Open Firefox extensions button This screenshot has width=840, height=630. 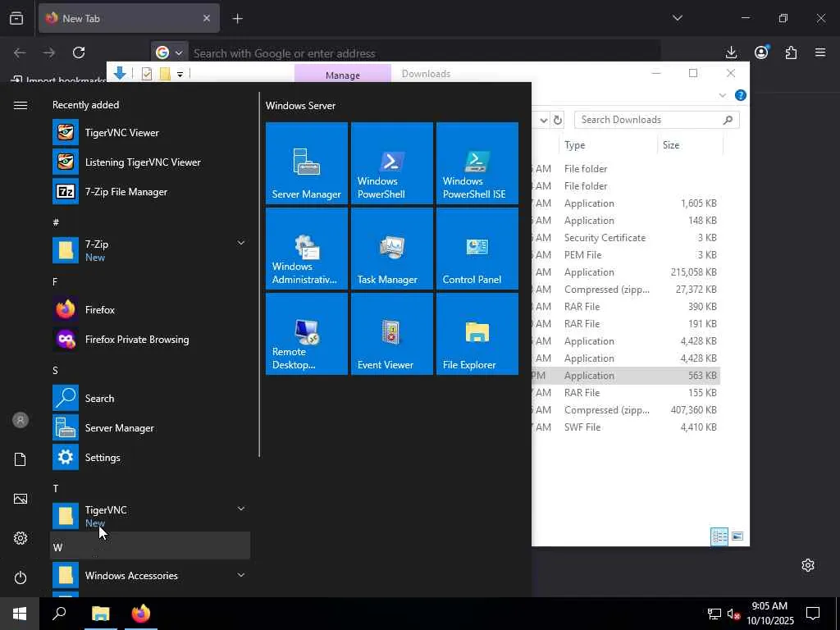pos(791,52)
